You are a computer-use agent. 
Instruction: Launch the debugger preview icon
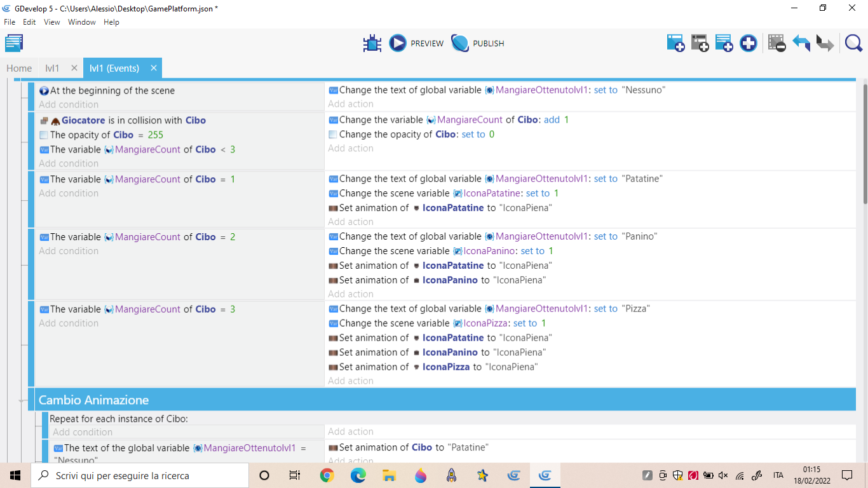tap(372, 43)
